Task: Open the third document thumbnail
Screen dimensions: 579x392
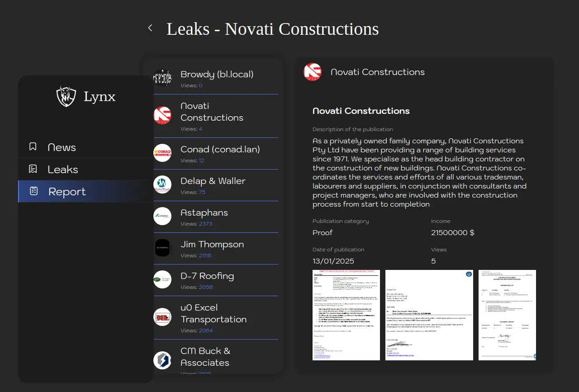Action: [x=507, y=315]
